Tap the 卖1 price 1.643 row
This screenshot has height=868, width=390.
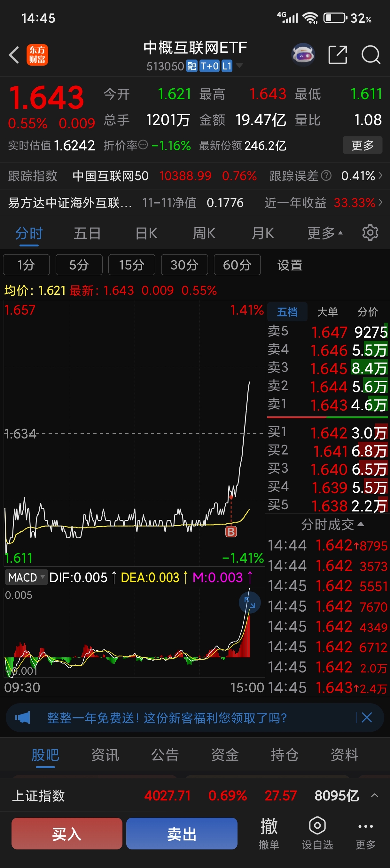click(327, 405)
